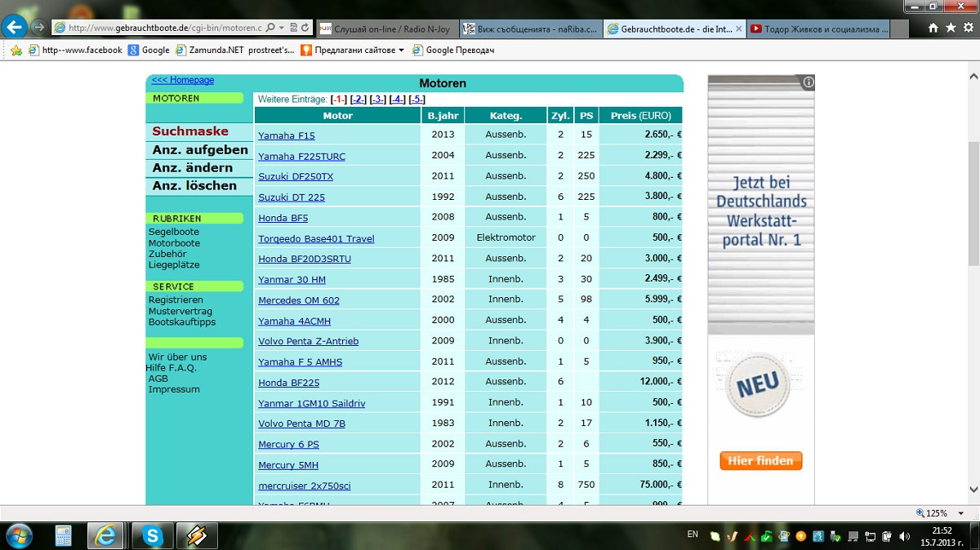Open the Suzuki DF250TX listing
This screenshot has height=550, width=980.
tap(296, 176)
